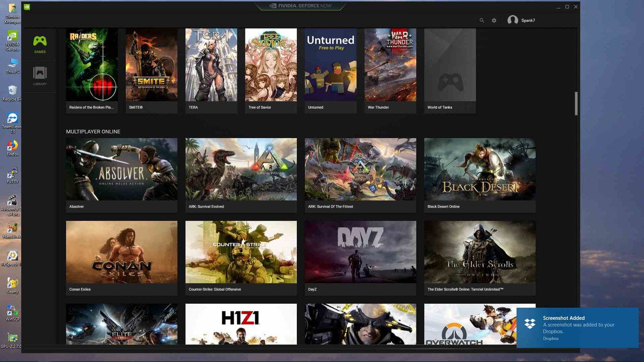Image resolution: width=644 pixels, height=362 pixels.
Task: Click the "Absolver" caption text
Action: pyautogui.click(x=76, y=207)
